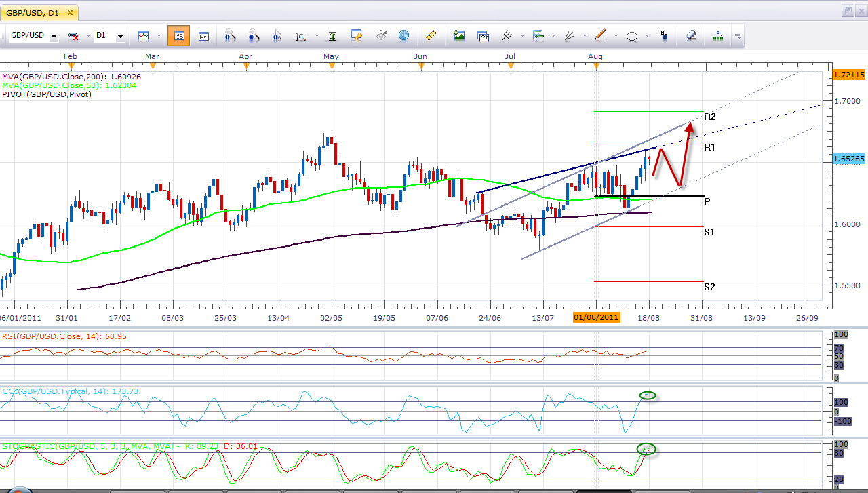Click the add picture icon
The height and width of the screenshot is (493, 868).
point(459,36)
